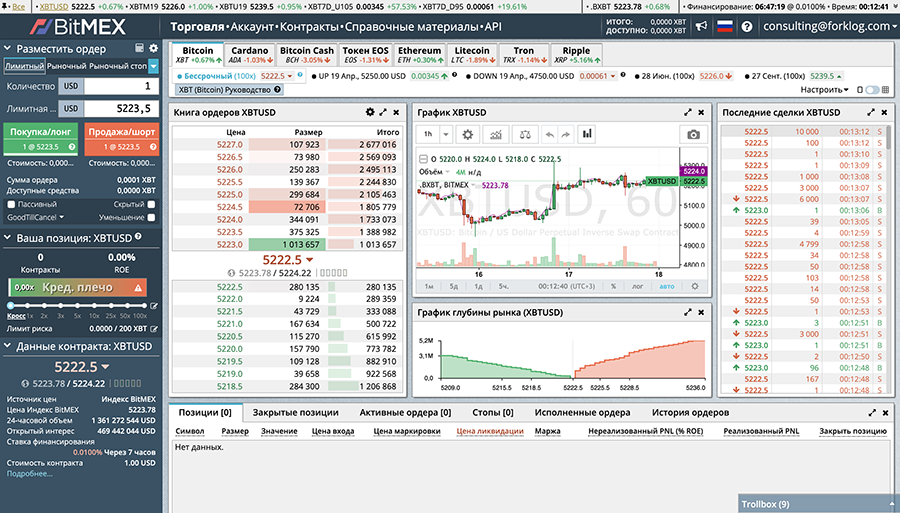Enable the Пассивный checkbox
This screenshot has width=900, height=513.
point(9,203)
